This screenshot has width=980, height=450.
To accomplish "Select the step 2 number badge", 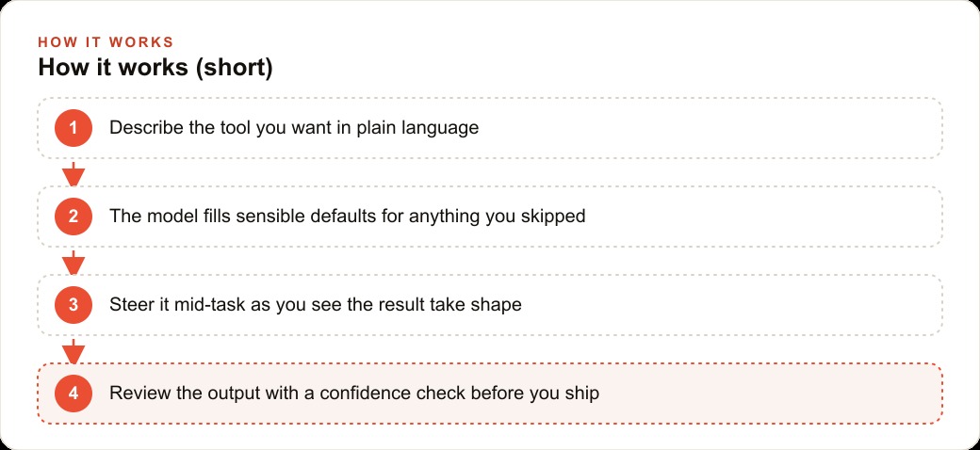I will click(73, 217).
